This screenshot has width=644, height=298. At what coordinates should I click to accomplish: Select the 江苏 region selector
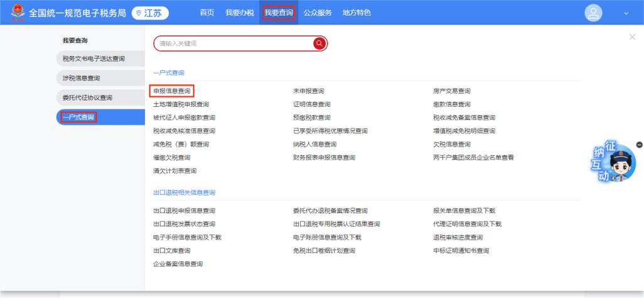coord(150,13)
